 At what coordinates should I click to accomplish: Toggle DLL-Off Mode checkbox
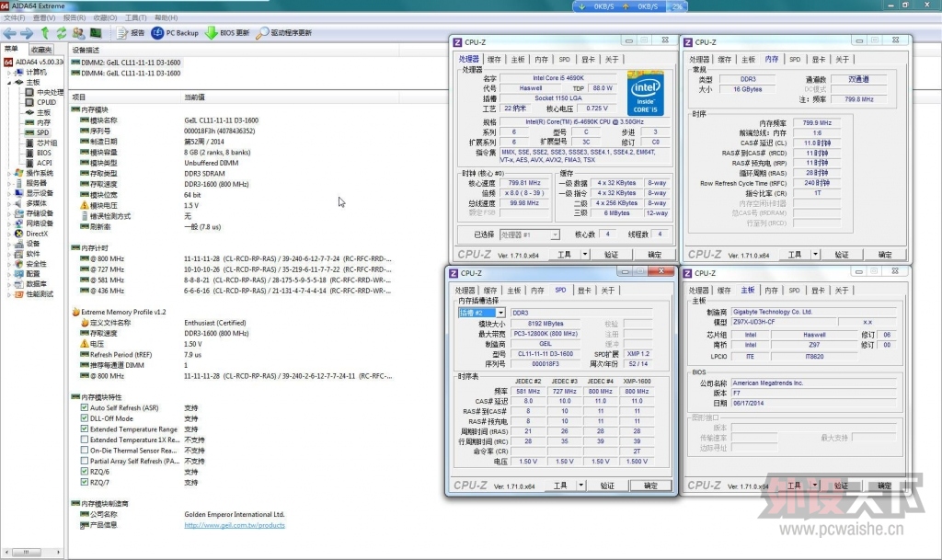[85, 418]
